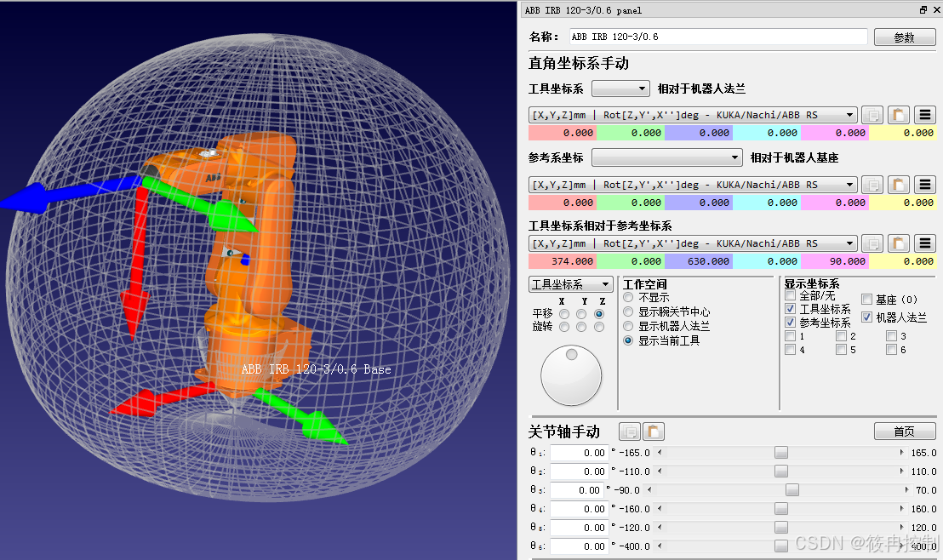The image size is (943, 560).
Task: Close the ABB IRB 120-3/0.6 panel
Action: [936, 9]
